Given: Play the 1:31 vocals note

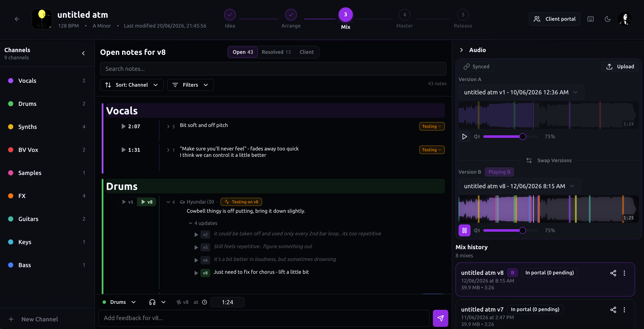Looking at the screenshot, I should pyautogui.click(x=124, y=150).
